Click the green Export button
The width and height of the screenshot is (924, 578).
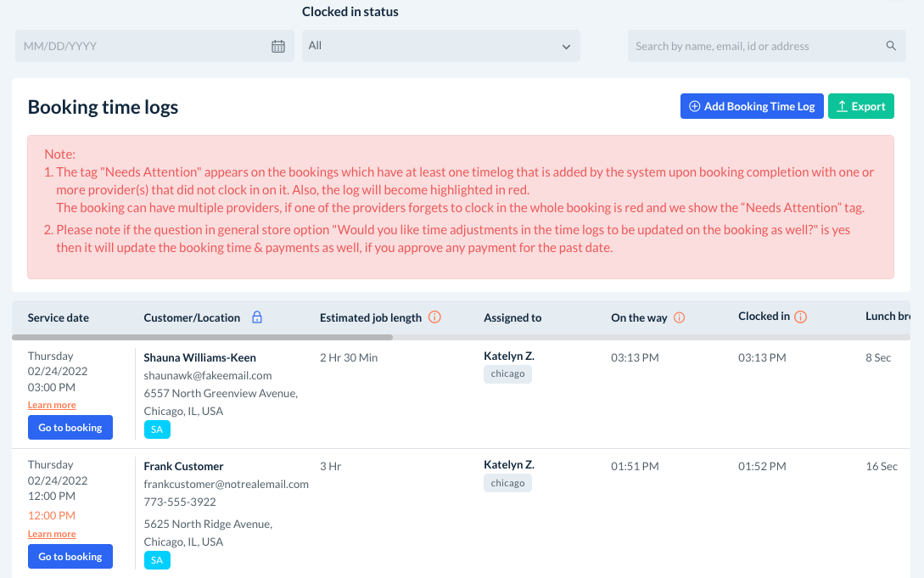tap(861, 106)
